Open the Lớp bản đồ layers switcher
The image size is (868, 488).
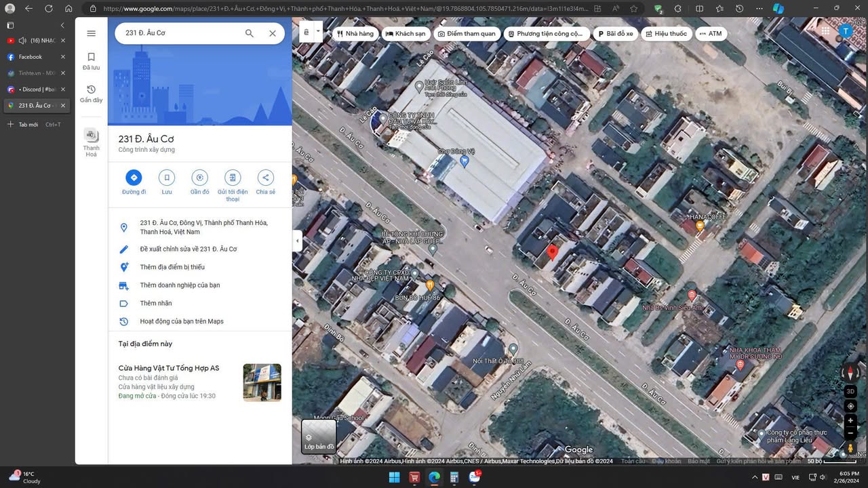pos(317,436)
